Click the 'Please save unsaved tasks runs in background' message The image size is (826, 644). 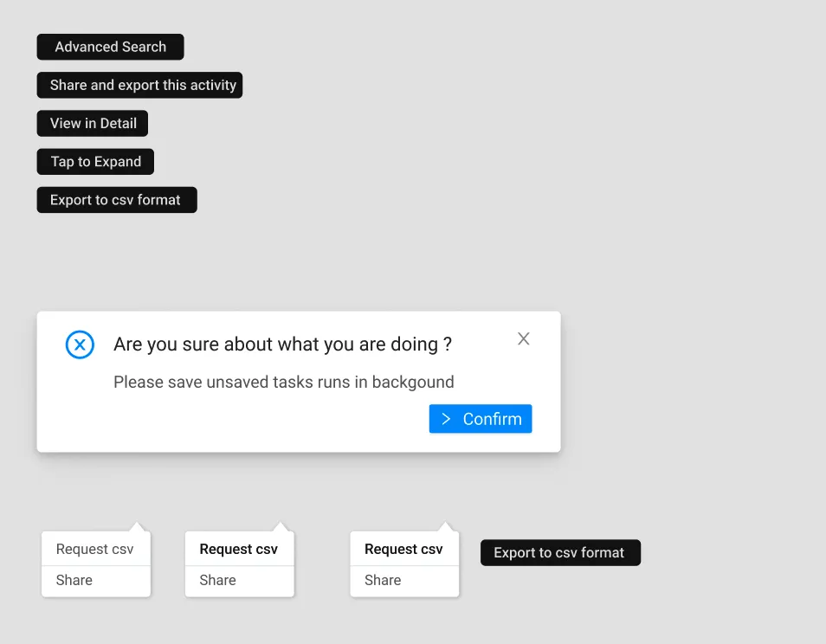(x=283, y=382)
